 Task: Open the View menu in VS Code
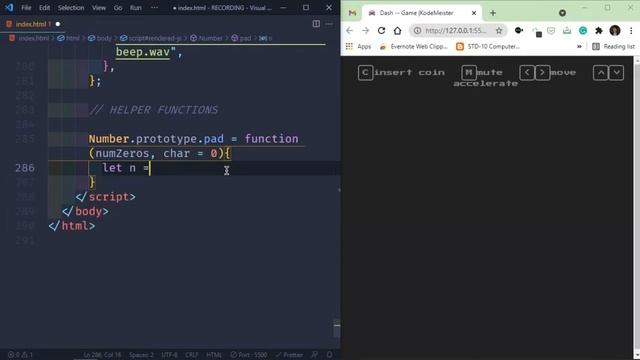(x=98, y=8)
